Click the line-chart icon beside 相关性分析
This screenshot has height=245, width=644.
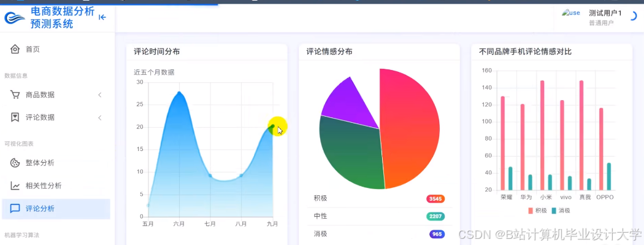click(15, 186)
